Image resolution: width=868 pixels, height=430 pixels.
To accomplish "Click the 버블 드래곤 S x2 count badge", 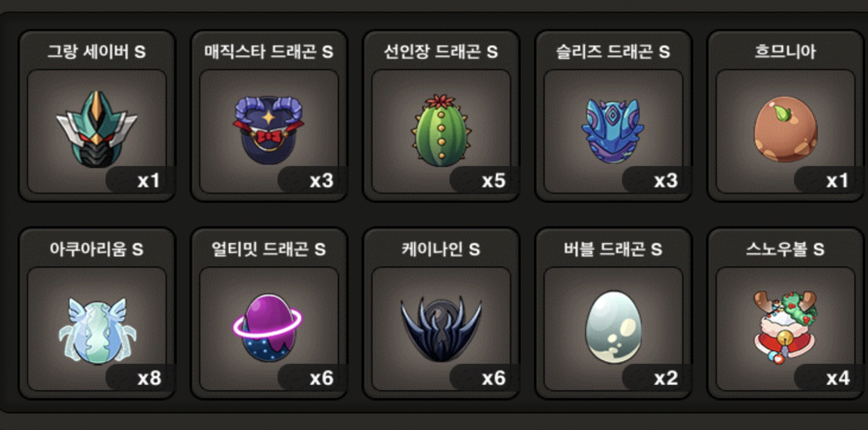I will coord(656,378).
